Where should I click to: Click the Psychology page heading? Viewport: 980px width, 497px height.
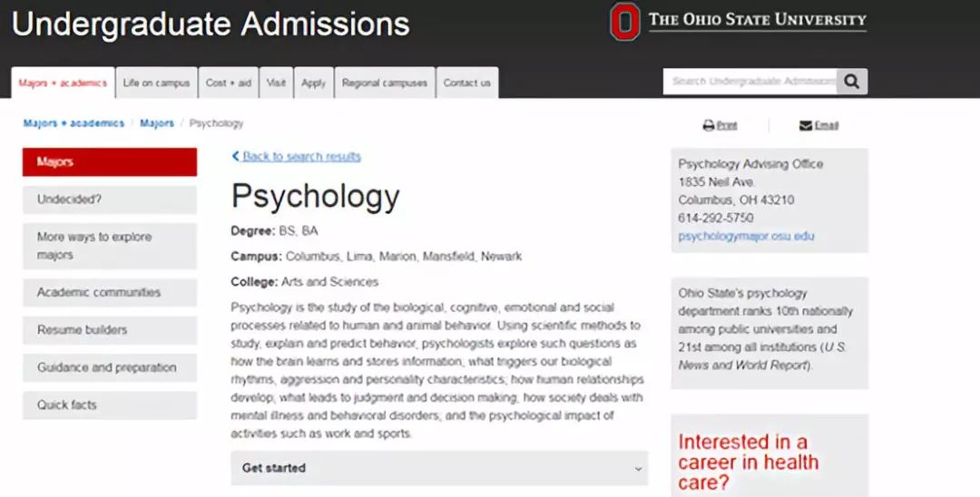tap(315, 196)
